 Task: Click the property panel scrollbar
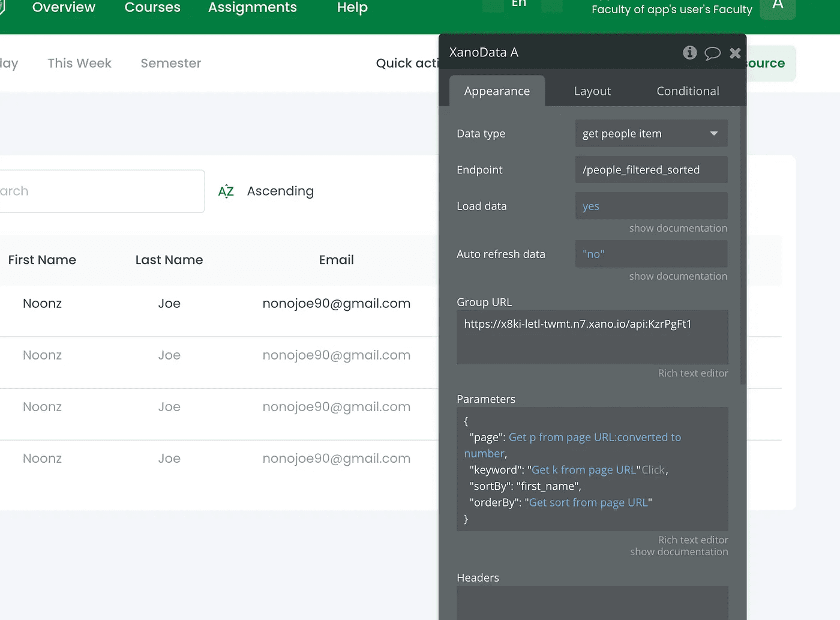(x=743, y=246)
